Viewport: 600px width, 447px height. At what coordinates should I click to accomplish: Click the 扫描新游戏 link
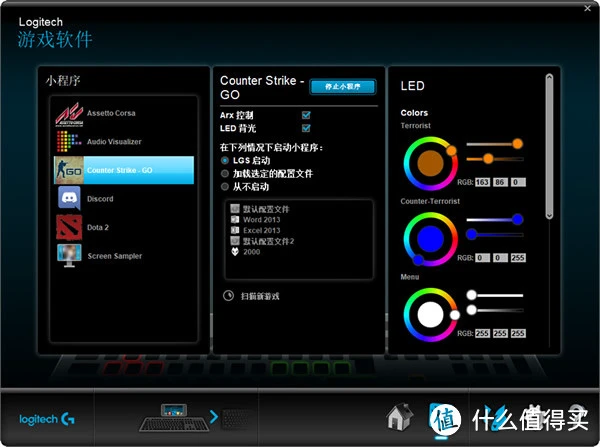click(x=260, y=296)
